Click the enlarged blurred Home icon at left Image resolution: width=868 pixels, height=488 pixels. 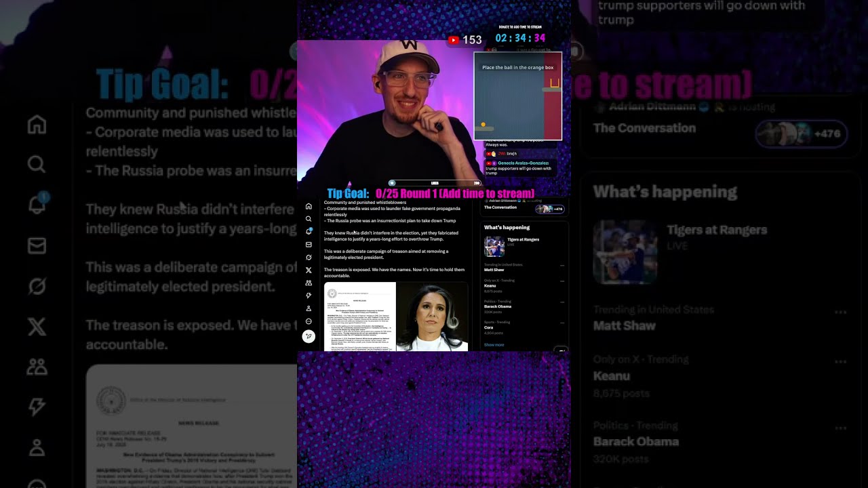tap(37, 125)
